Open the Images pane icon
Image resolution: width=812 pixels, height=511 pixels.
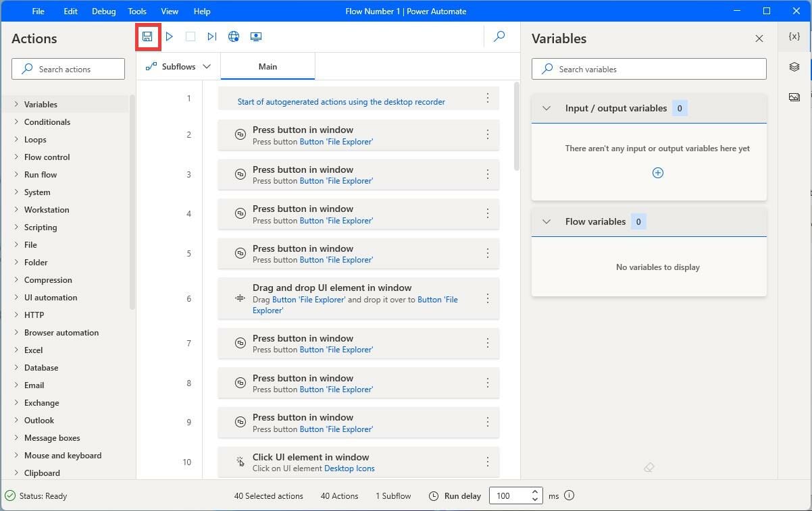(794, 97)
